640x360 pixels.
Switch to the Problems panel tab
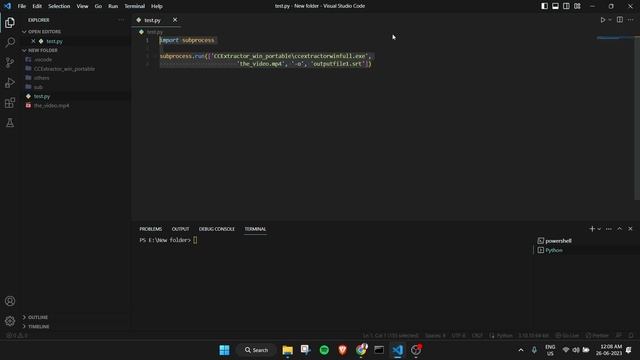tap(151, 229)
